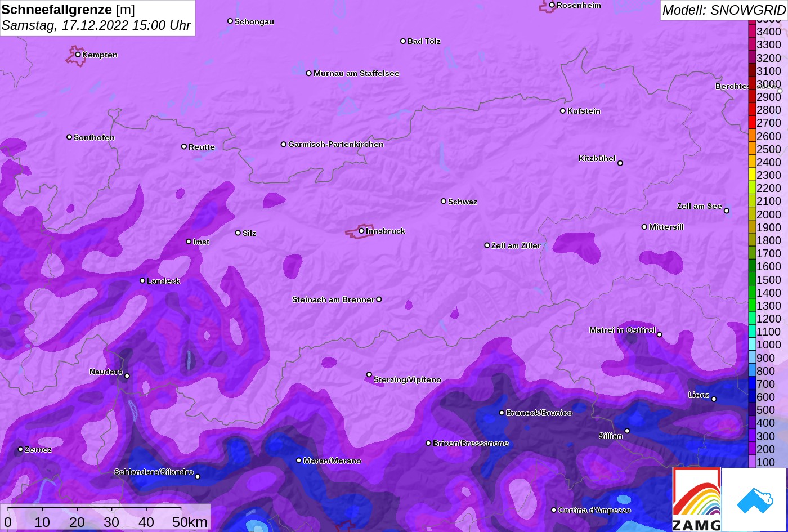This screenshot has height=532, width=788.
Task: Pick the 2700 m legend color swatch
Action: click(x=752, y=123)
